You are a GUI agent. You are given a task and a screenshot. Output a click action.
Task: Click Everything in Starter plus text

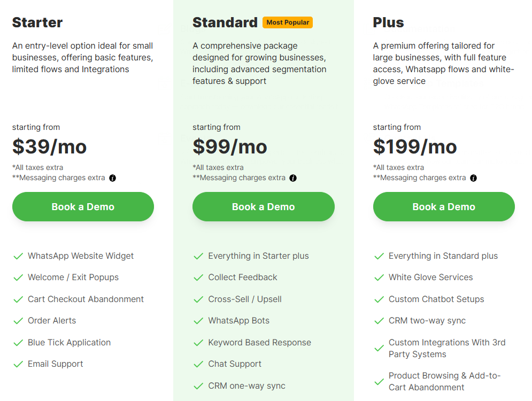258,256
